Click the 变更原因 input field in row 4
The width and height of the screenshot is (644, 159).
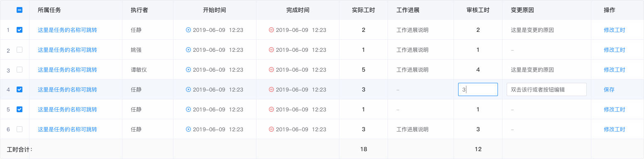click(546, 89)
